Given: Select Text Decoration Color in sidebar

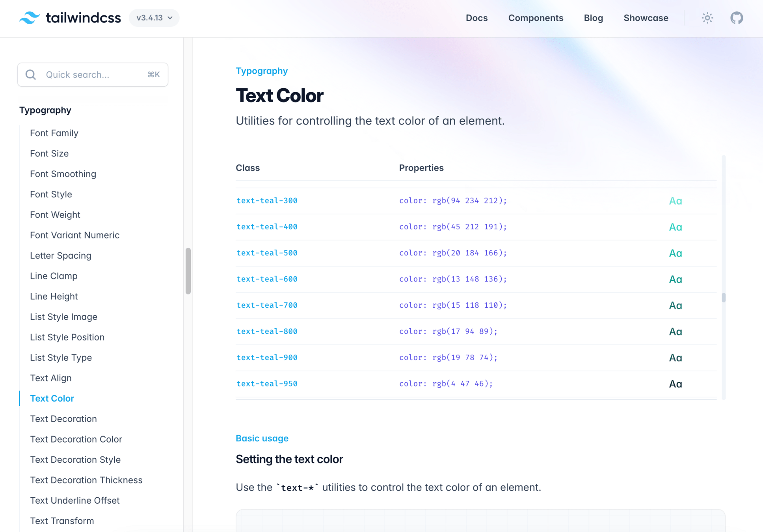Looking at the screenshot, I should tap(76, 439).
